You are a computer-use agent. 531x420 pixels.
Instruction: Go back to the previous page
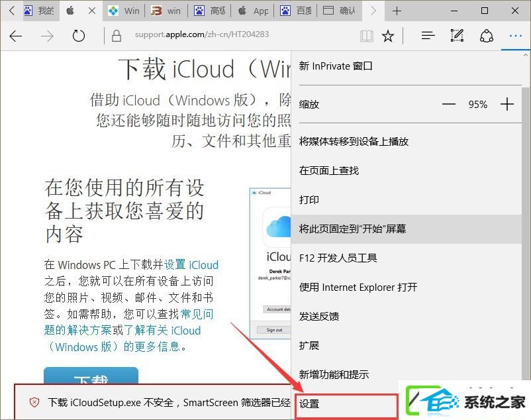point(16,36)
